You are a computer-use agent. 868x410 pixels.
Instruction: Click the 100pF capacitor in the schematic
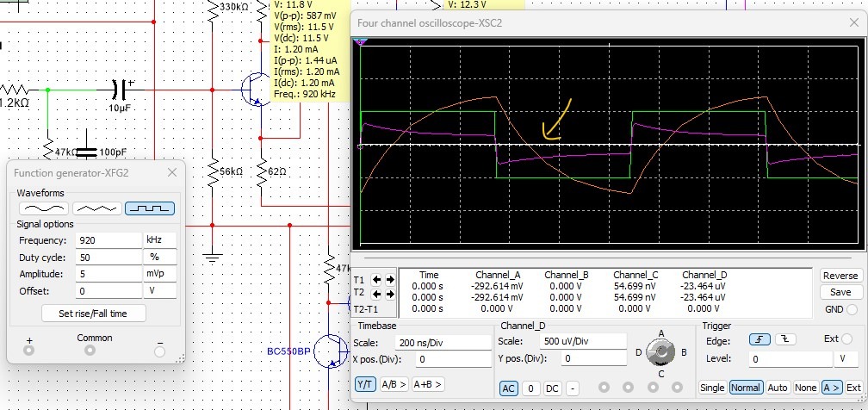click(x=86, y=152)
